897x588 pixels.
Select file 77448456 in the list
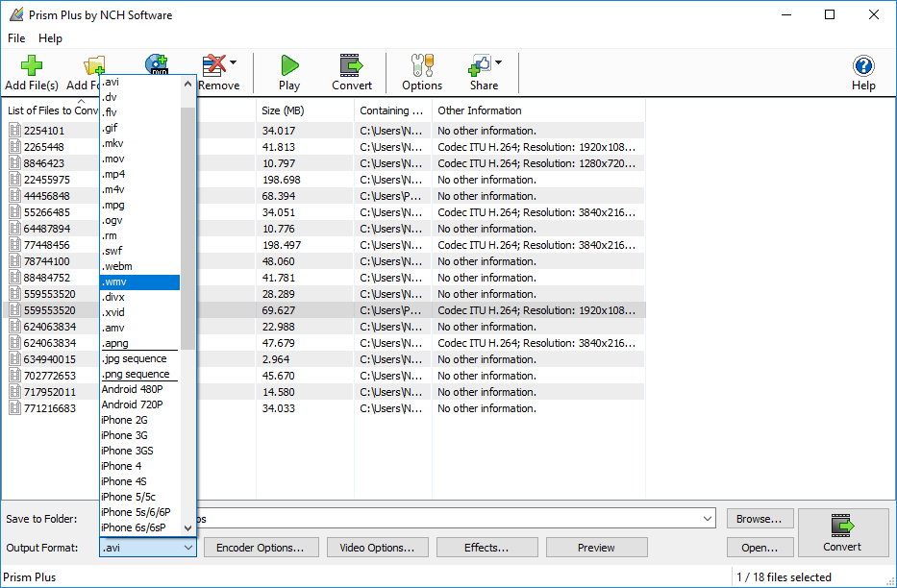tap(47, 245)
